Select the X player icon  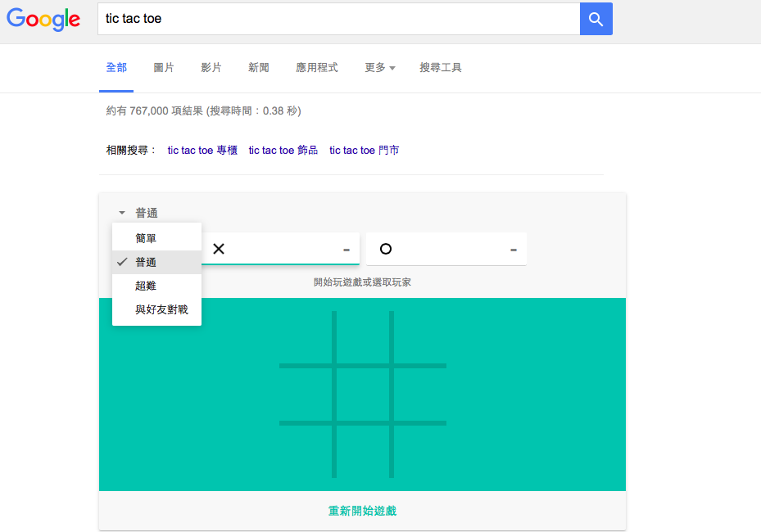219,249
